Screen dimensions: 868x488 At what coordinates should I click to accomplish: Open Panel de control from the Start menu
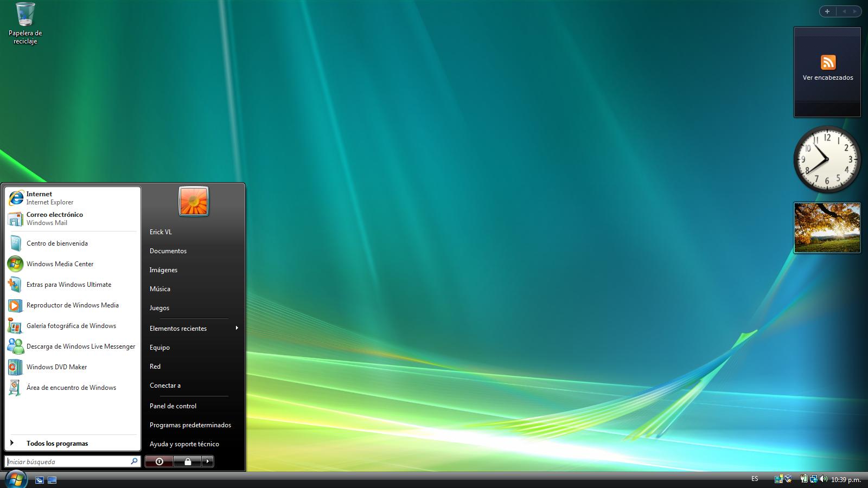tap(173, 406)
